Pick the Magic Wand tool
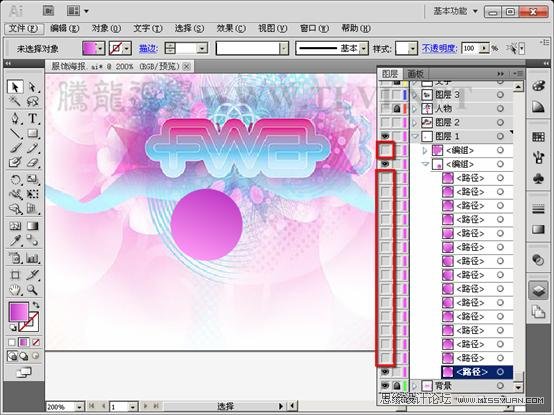Image resolution: width=554 pixels, height=415 pixels. (15, 102)
